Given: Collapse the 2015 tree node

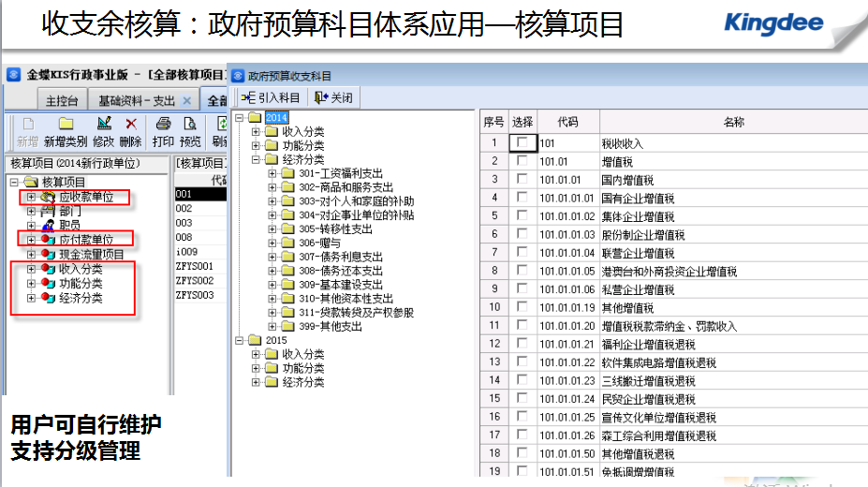Looking at the screenshot, I should (x=239, y=340).
